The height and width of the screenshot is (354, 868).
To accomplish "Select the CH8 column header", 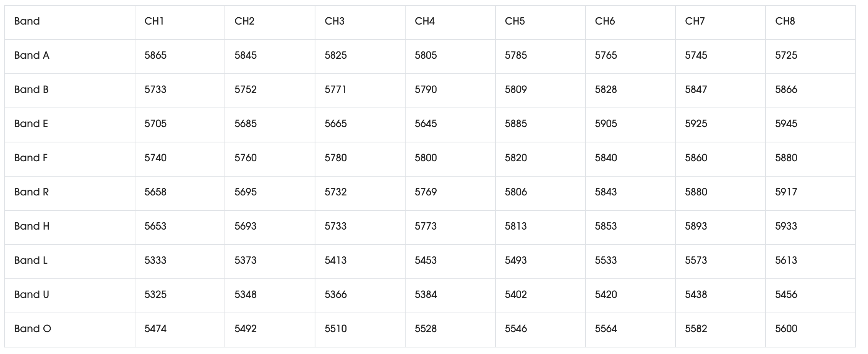I will click(785, 21).
